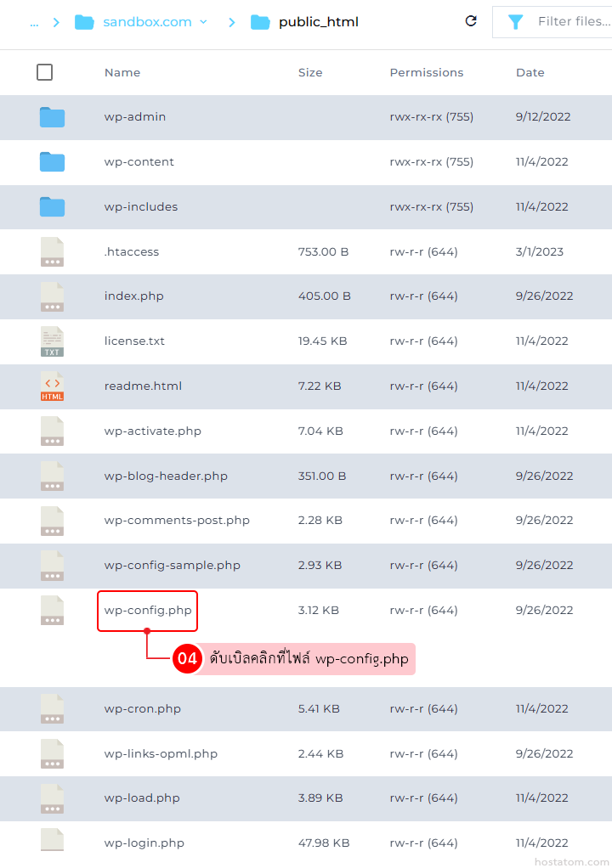Viewport: 612px width, 868px height.
Task: Tick the select-all checkbox in header
Action: click(x=45, y=73)
